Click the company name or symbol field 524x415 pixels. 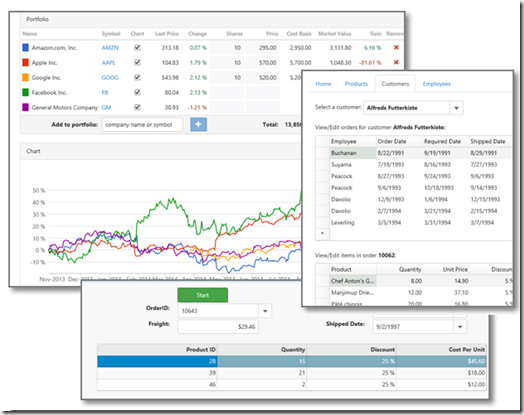pos(142,125)
